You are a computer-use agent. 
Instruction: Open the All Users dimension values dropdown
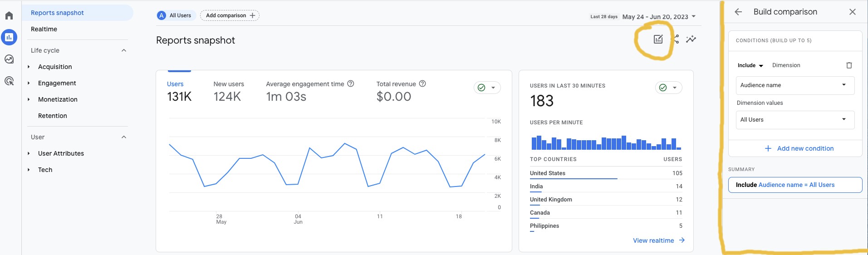point(794,120)
